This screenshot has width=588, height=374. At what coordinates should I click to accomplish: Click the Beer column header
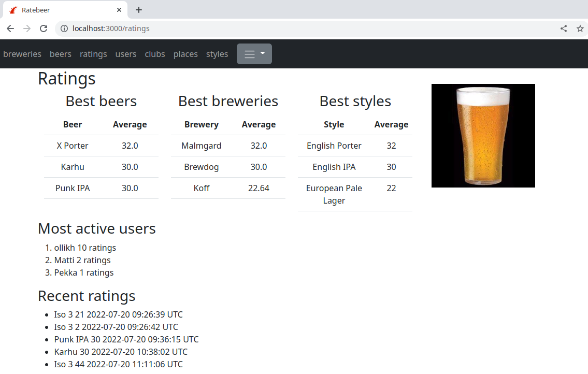point(73,124)
